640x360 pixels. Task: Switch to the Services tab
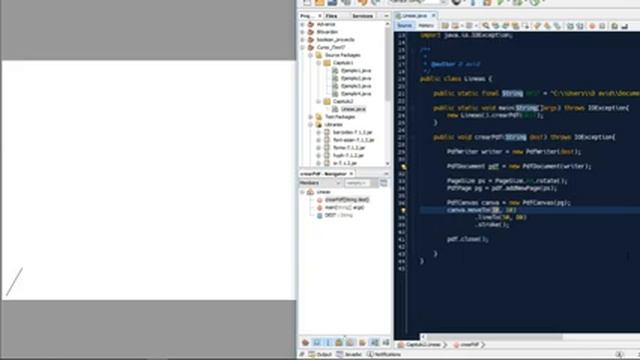(x=362, y=16)
